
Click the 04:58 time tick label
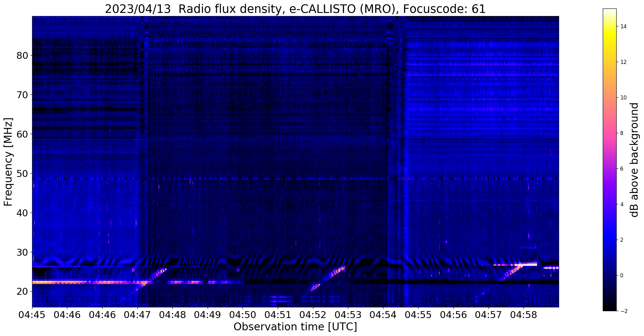(x=524, y=315)
